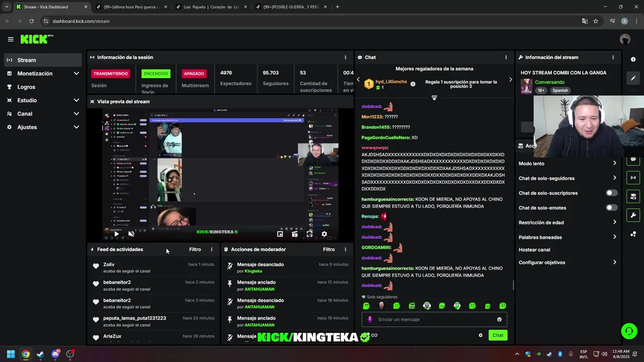Open moderator actions three-dot menu
Image resolution: width=644 pixels, height=362 pixels.
click(345, 249)
